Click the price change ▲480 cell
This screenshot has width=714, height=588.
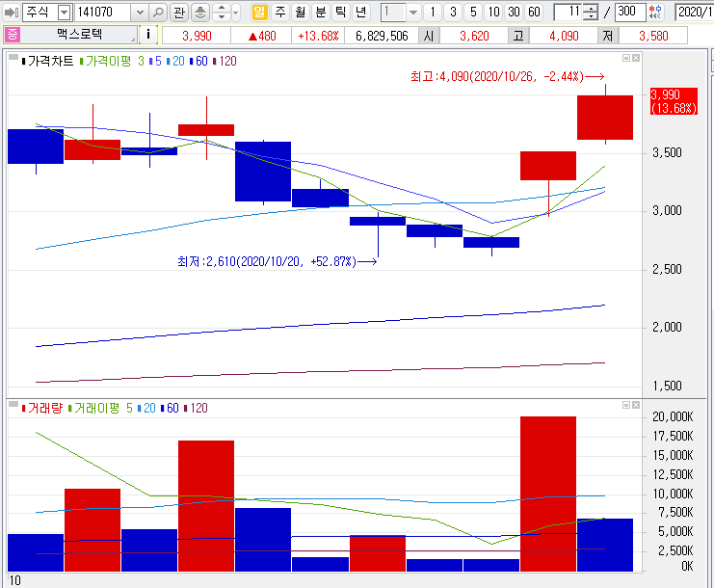[x=261, y=36]
